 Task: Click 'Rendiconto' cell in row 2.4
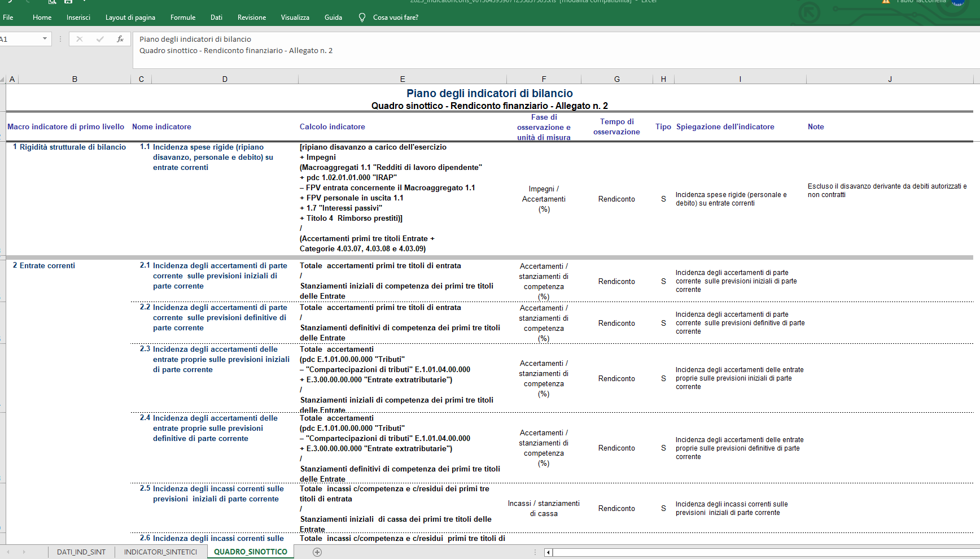[x=616, y=448]
